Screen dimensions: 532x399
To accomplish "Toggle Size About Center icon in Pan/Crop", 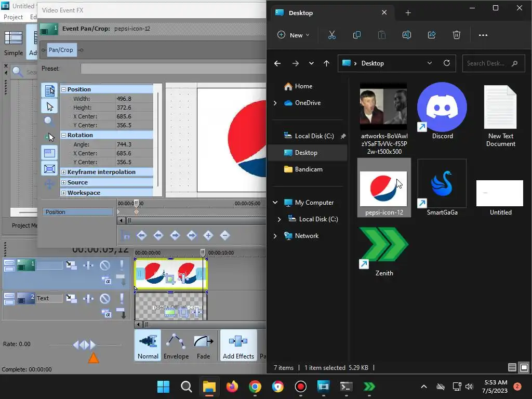I will click(x=50, y=169).
